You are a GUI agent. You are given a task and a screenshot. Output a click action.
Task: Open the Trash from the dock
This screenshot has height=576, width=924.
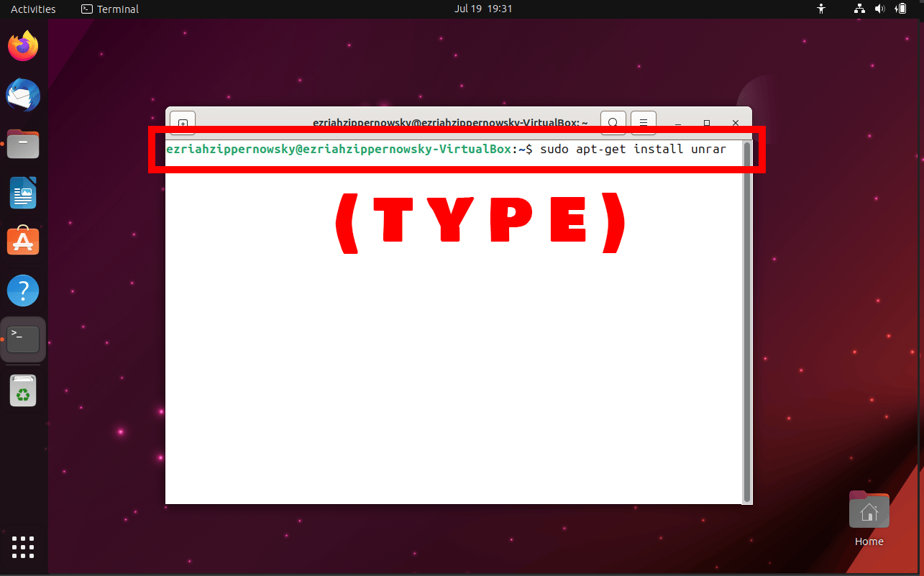(x=23, y=390)
